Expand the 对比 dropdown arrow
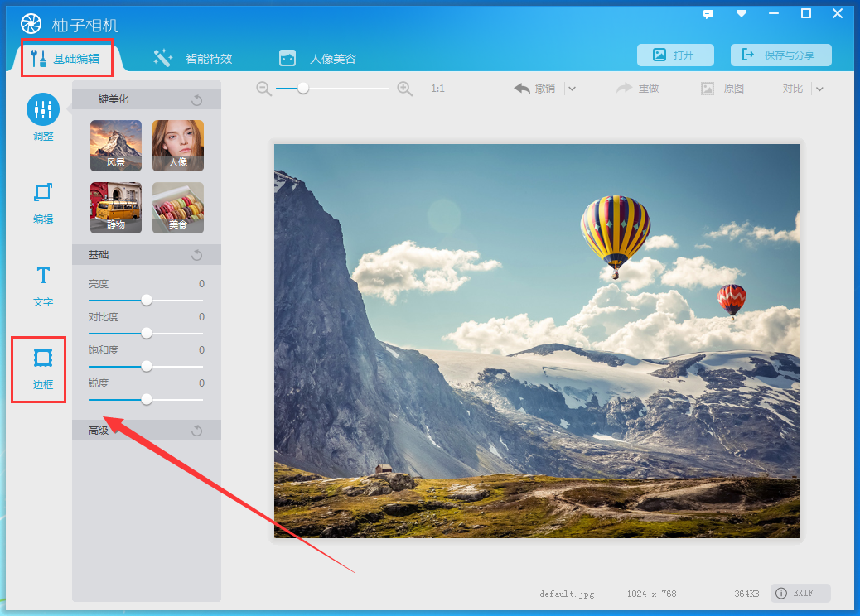Image resolution: width=860 pixels, height=616 pixels. pos(819,89)
